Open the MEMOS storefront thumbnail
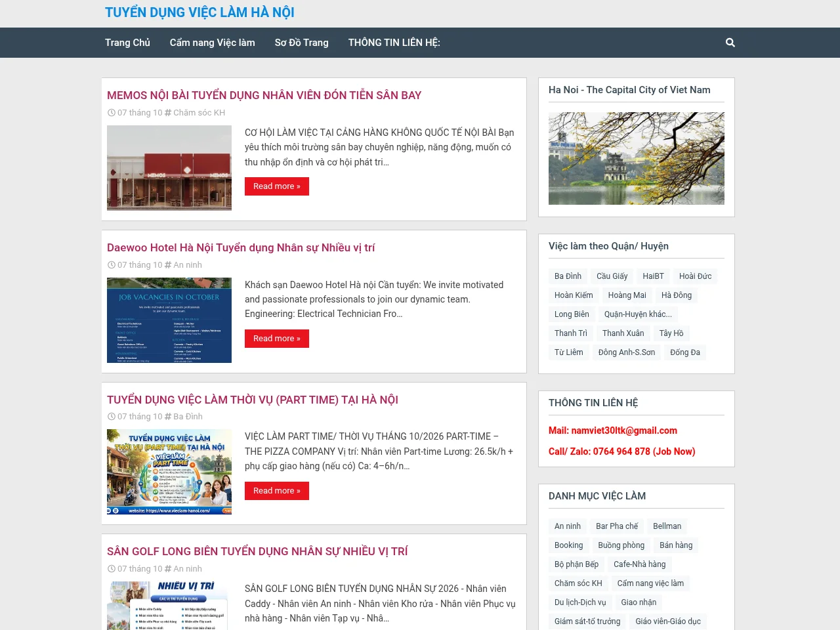Image resolution: width=840 pixels, height=630 pixels. [x=169, y=168]
